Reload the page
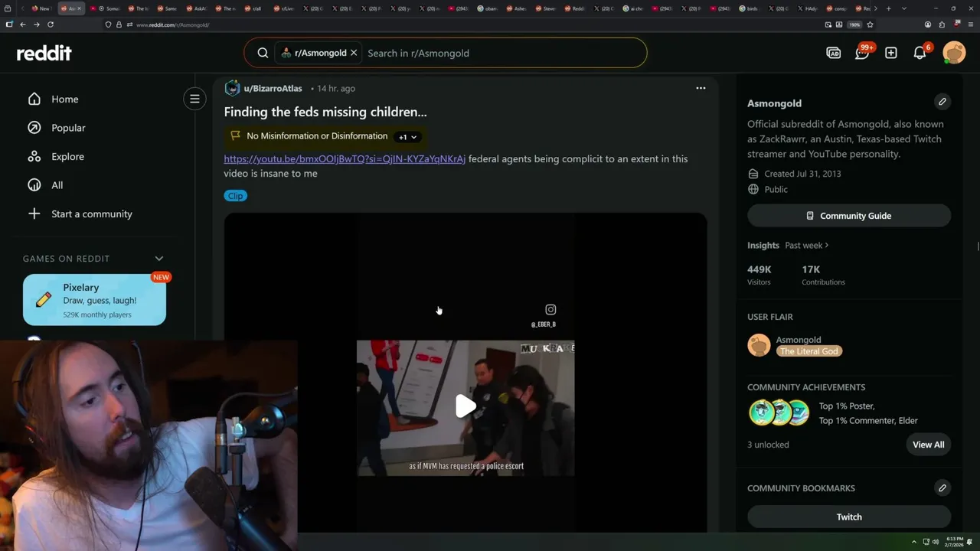The image size is (980, 551). 51,24
